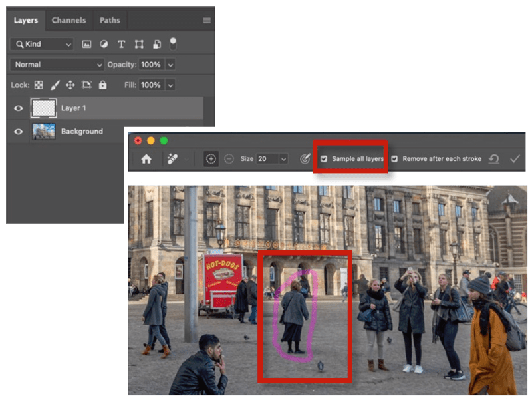Uncheck Remove after each stroke
532x400 pixels.
394,159
